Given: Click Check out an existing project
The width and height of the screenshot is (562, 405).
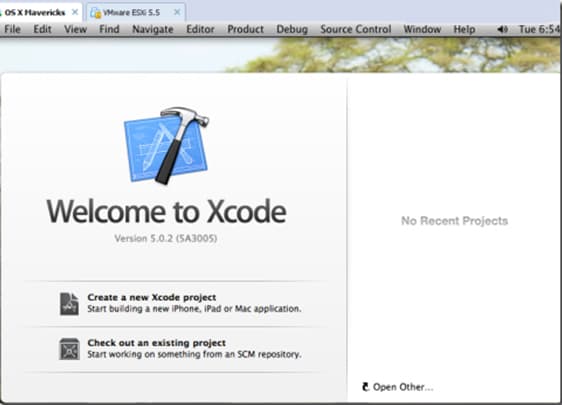Looking at the screenshot, I should (x=157, y=343).
